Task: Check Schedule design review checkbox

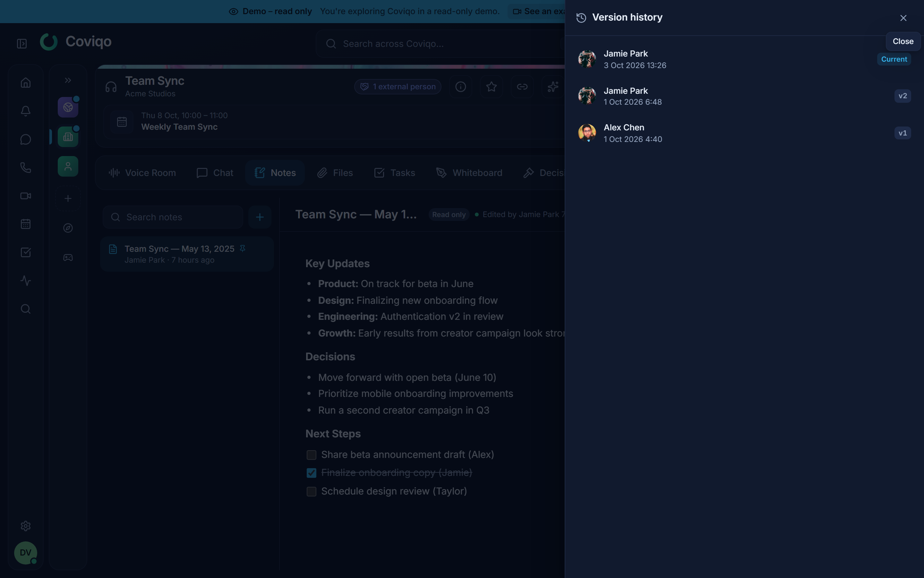Action: coord(312,492)
